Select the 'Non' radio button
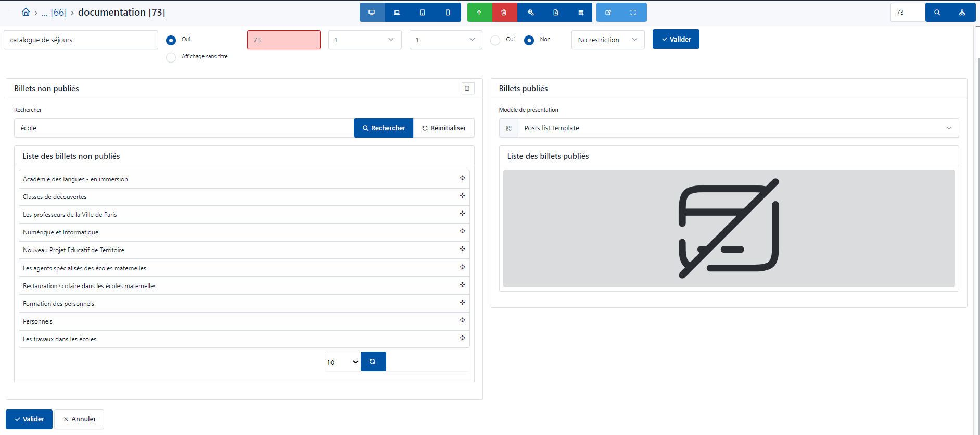Image resolution: width=980 pixels, height=435 pixels. [x=529, y=40]
